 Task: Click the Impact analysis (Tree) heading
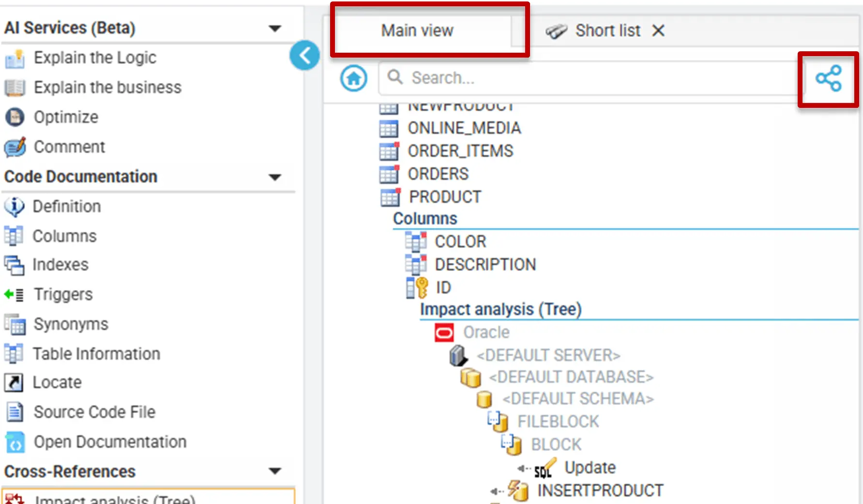(x=500, y=310)
